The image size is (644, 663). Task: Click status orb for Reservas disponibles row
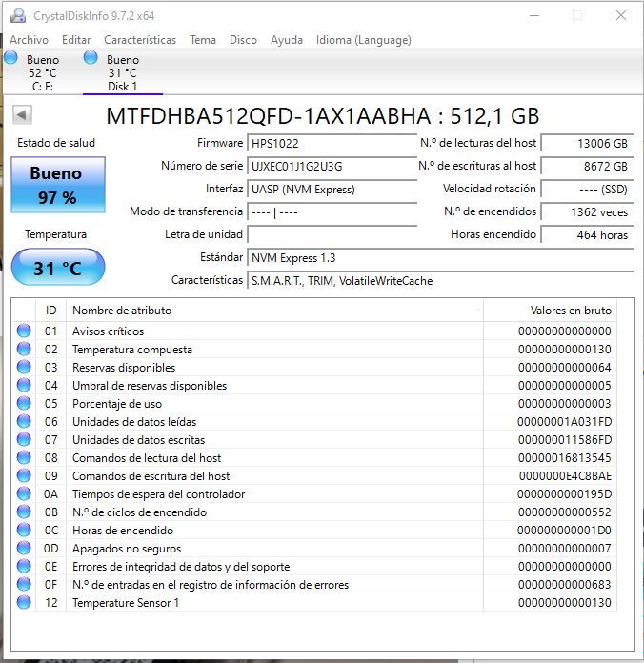tap(24, 367)
